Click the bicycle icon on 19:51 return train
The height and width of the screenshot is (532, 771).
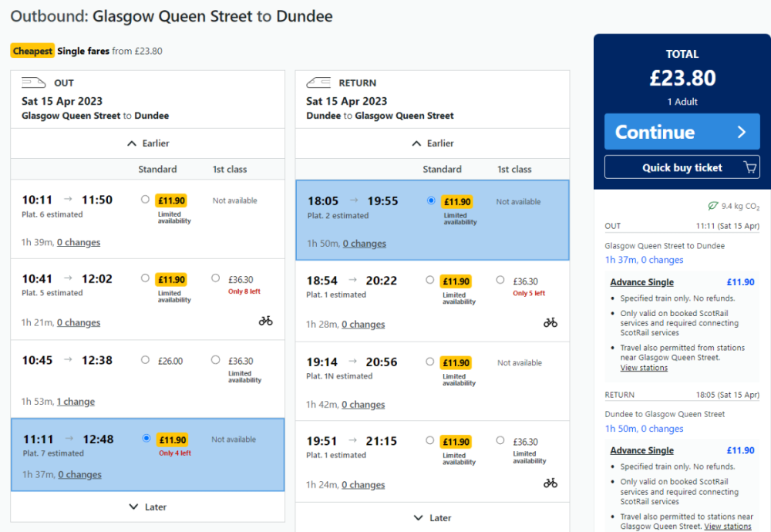click(x=550, y=483)
